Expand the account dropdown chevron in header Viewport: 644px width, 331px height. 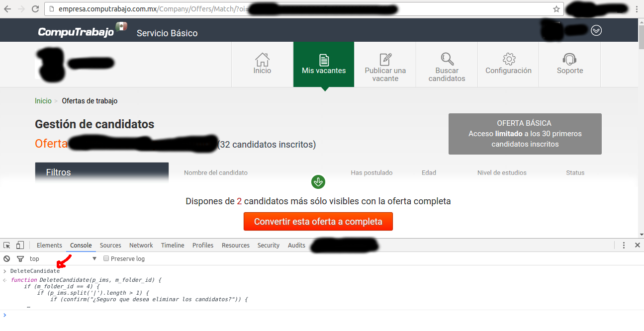coord(596,30)
